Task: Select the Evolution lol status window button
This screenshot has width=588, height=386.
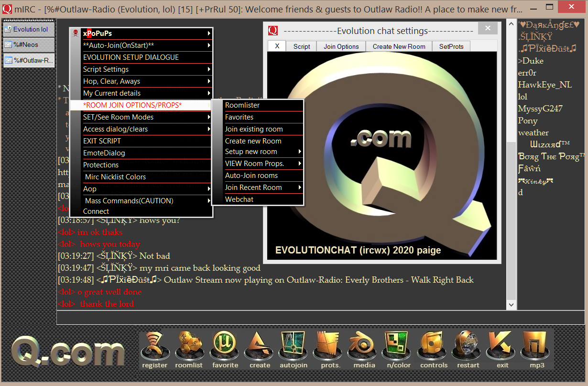Action: pyautogui.click(x=29, y=29)
